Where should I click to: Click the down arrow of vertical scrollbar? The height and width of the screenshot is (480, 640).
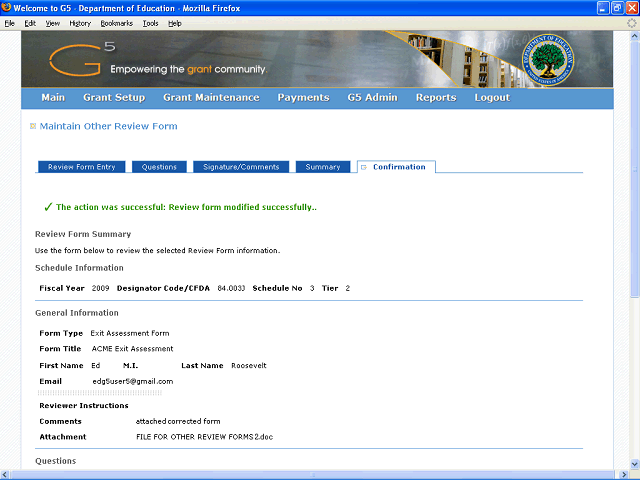[635, 464]
